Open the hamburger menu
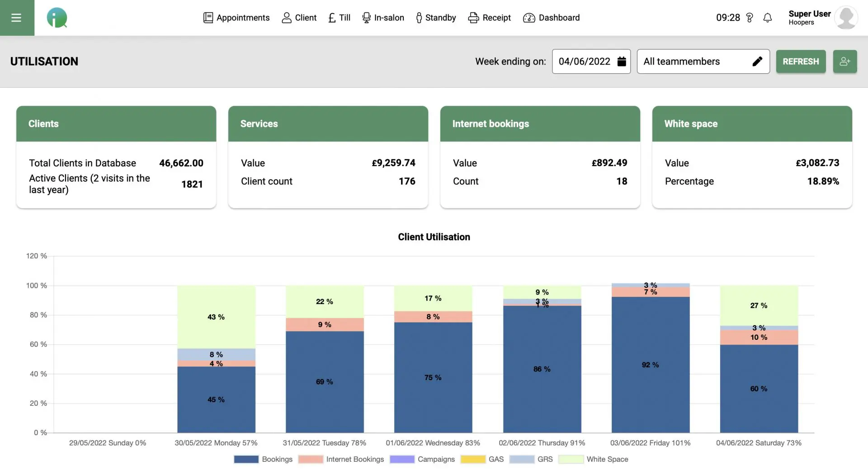This screenshot has width=868, height=469. (x=17, y=18)
